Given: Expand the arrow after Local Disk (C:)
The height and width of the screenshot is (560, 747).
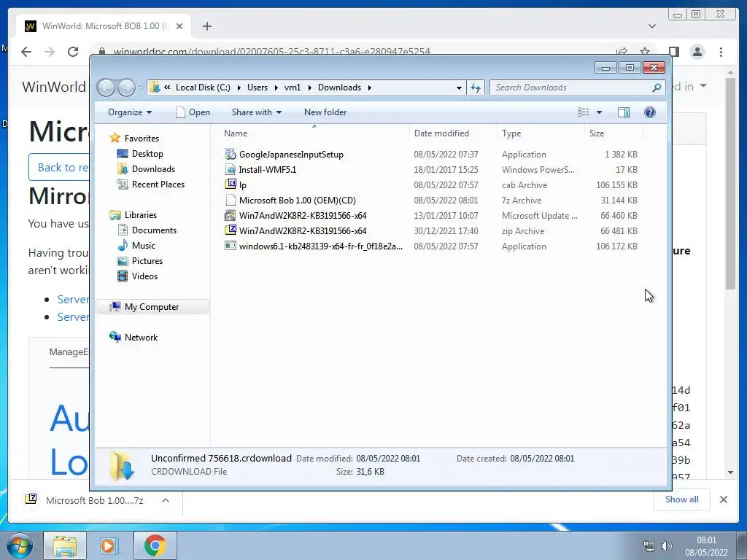Looking at the screenshot, I should [239, 87].
